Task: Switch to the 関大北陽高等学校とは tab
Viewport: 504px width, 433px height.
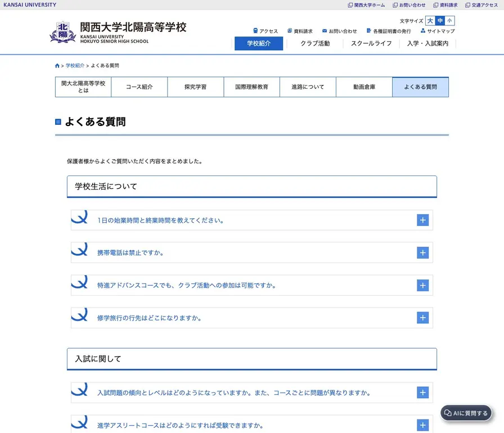Action: point(83,87)
